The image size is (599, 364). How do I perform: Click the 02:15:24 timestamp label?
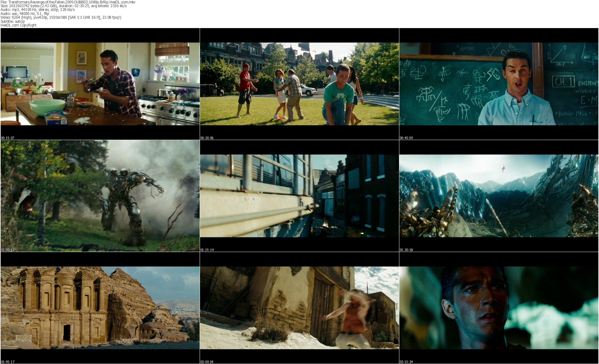(407, 362)
